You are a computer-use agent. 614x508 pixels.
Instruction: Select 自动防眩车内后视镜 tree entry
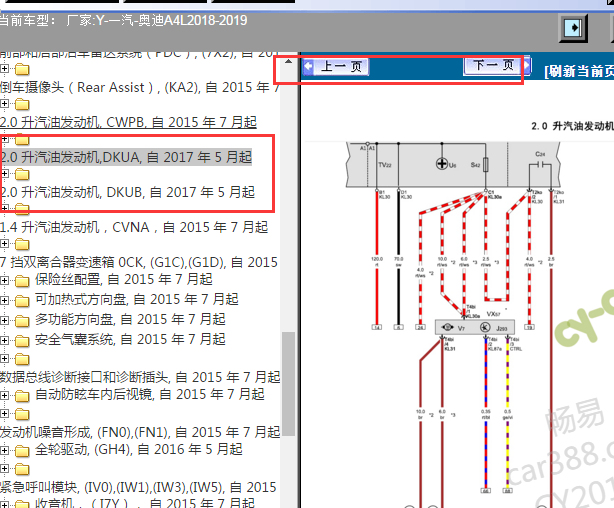(x=150, y=394)
